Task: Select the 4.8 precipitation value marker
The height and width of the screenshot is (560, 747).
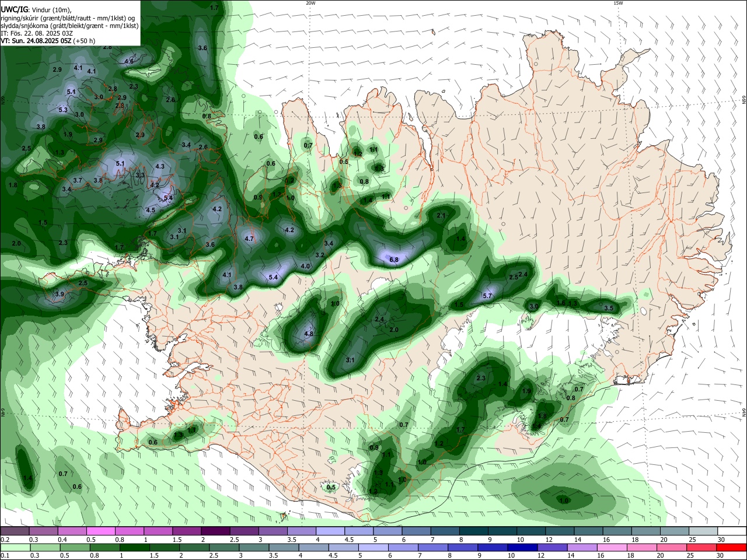Action: 309,334
